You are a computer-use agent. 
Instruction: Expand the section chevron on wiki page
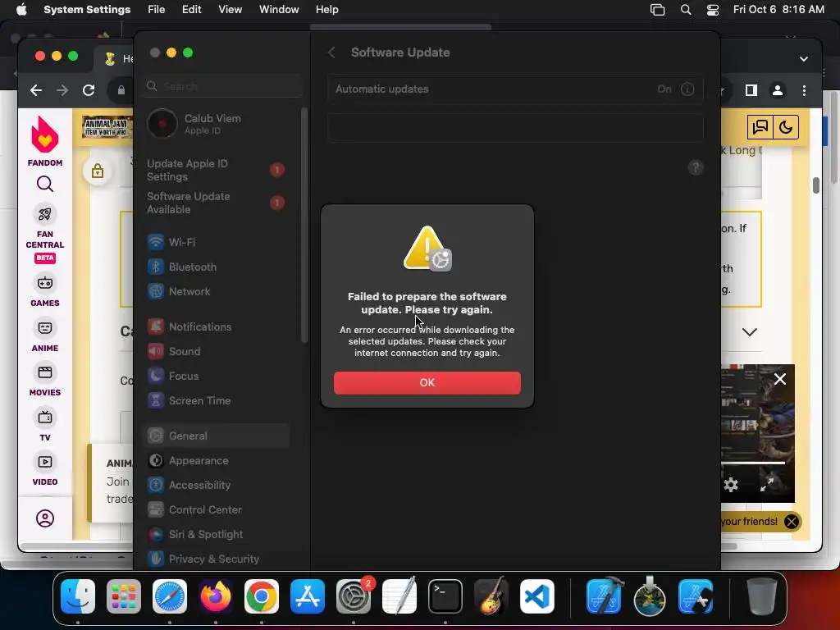[x=750, y=332]
